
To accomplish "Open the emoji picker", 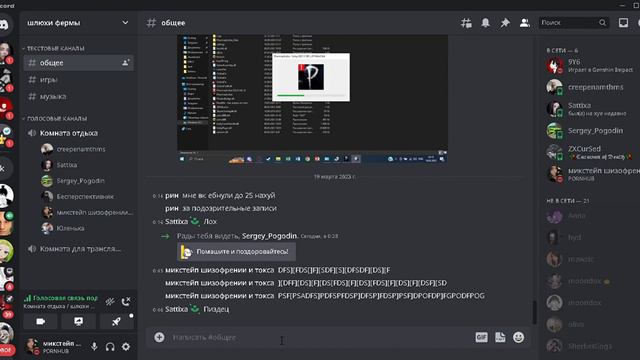I will click(518, 337).
